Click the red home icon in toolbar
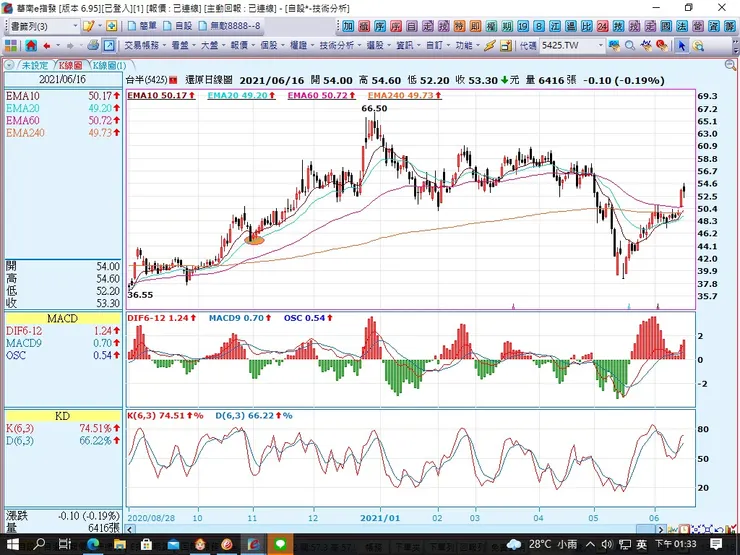 (31, 45)
